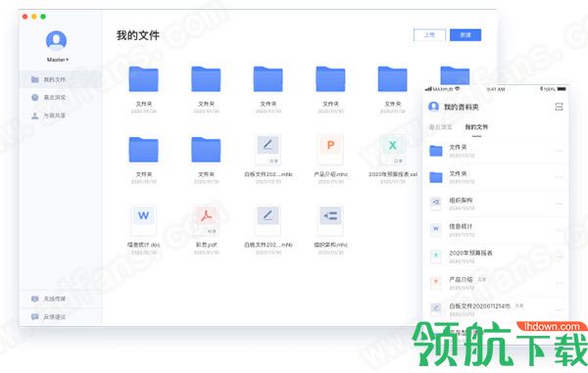The width and height of the screenshot is (588, 373).
Task: Click the 上传 upload button
Action: [429, 35]
